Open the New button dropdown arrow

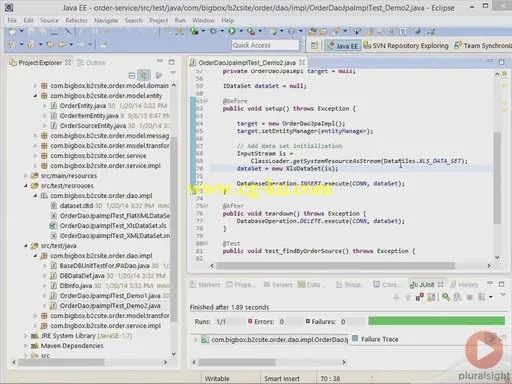(x=21, y=31)
